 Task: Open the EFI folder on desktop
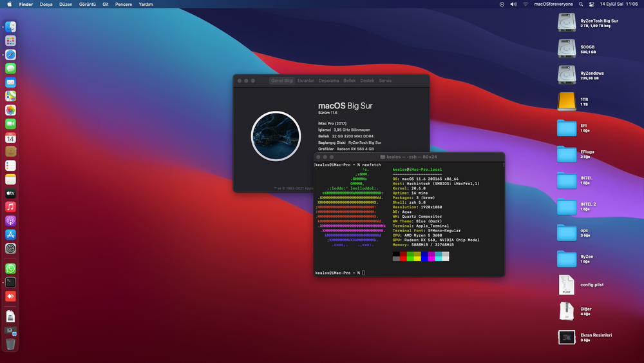click(567, 128)
